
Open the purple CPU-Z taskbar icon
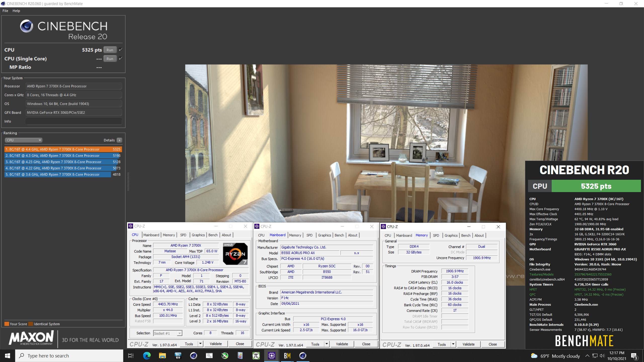pos(271,356)
